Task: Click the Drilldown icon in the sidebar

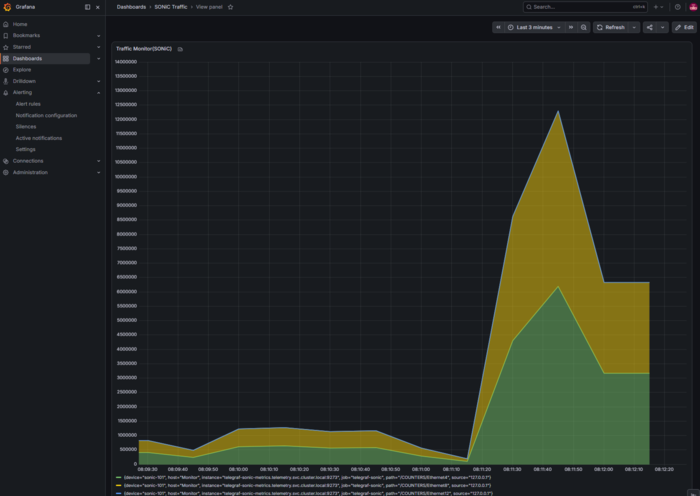Action: 6,81
